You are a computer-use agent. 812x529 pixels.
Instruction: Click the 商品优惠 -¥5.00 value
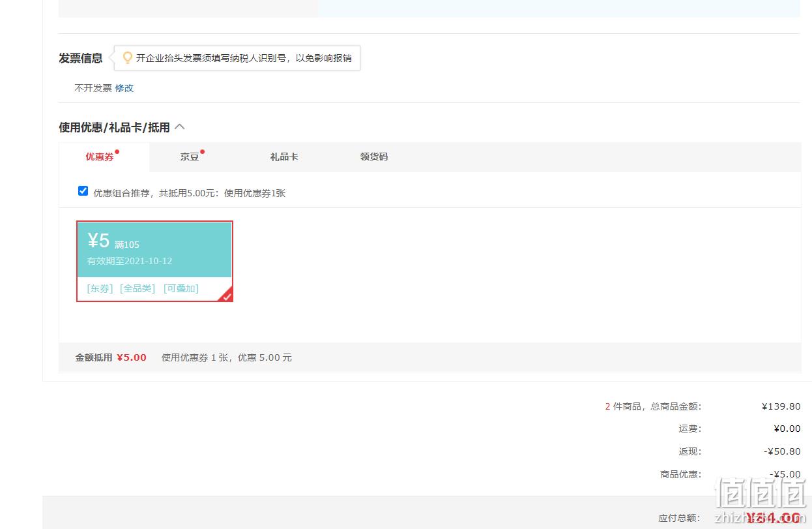pos(785,474)
